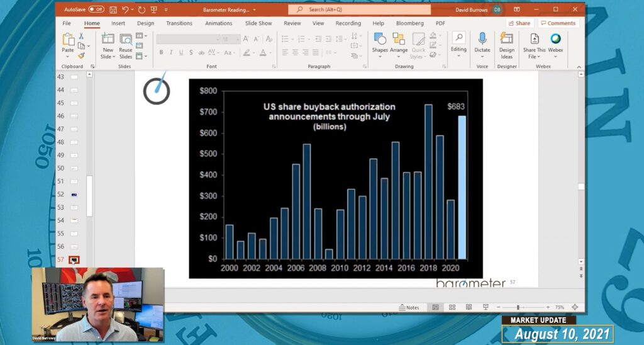Open the Transitions tab
644x345 pixels.
point(179,23)
